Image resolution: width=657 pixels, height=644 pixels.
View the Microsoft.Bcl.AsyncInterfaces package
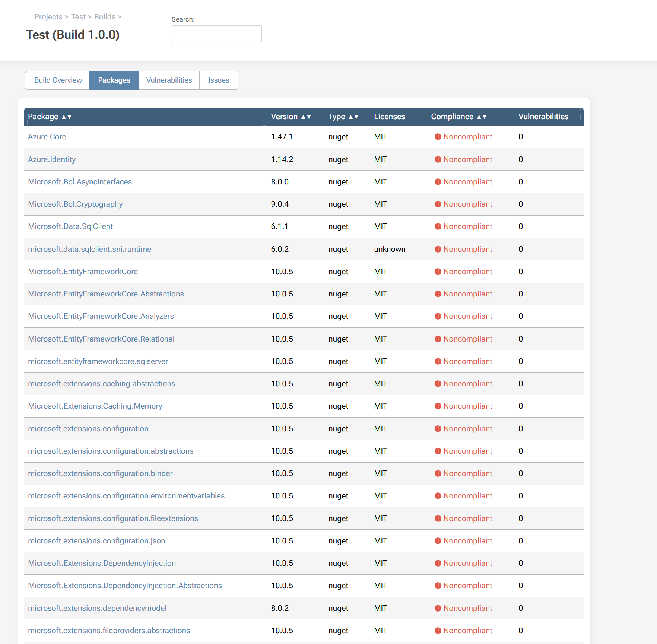coord(80,182)
